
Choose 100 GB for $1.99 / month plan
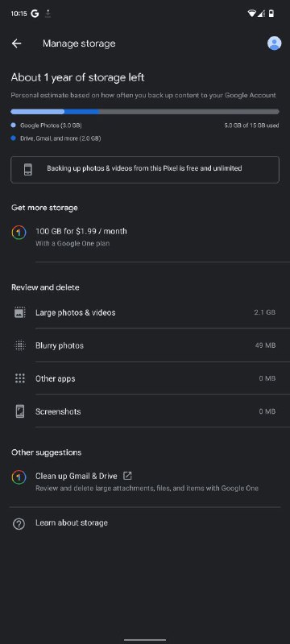point(145,237)
